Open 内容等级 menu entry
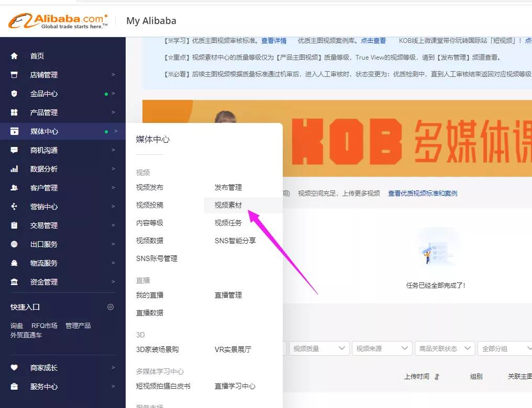This screenshot has height=408, width=532. [x=150, y=223]
